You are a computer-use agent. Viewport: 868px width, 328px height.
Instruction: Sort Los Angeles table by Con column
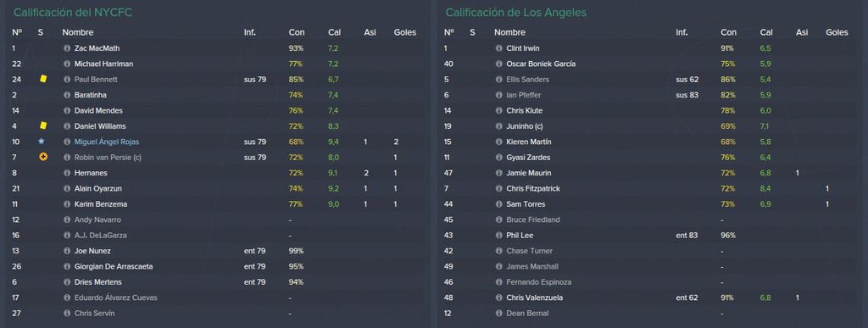point(728,33)
